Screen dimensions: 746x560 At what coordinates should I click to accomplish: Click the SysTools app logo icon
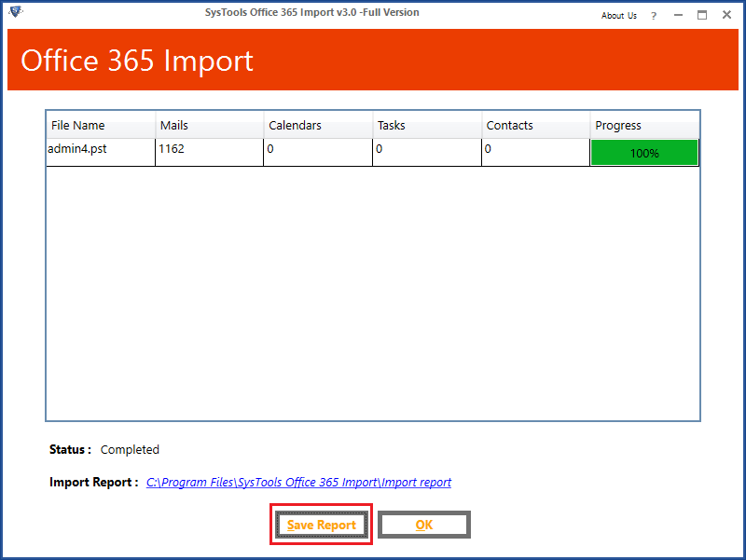15,11
